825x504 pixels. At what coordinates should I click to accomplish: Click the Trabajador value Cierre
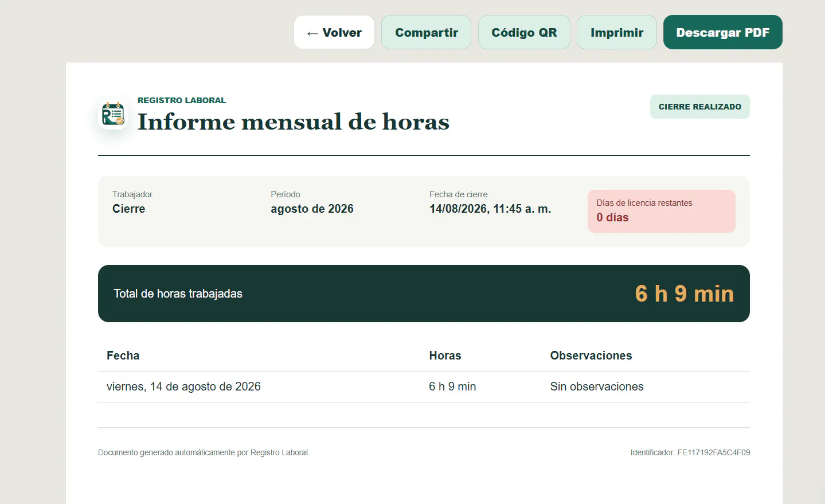[128, 209]
